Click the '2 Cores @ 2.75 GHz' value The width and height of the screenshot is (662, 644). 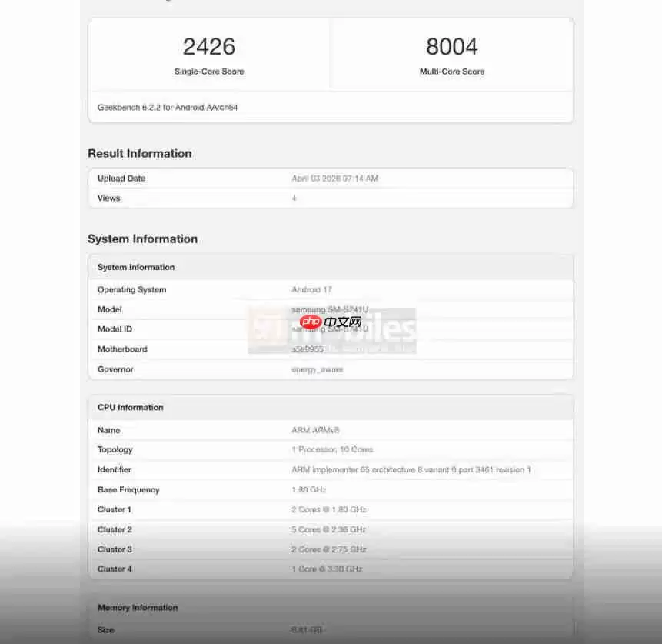tap(329, 549)
